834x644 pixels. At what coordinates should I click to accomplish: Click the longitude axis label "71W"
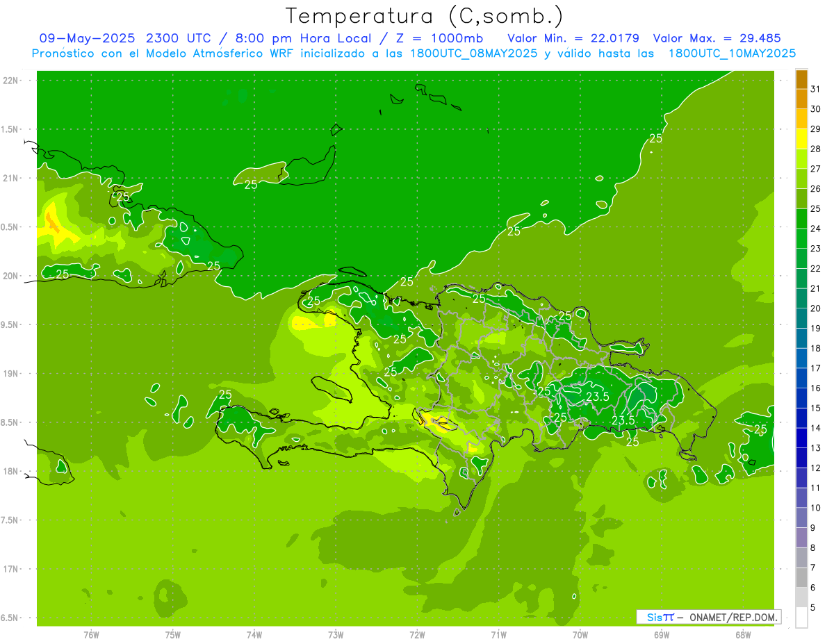[498, 635]
